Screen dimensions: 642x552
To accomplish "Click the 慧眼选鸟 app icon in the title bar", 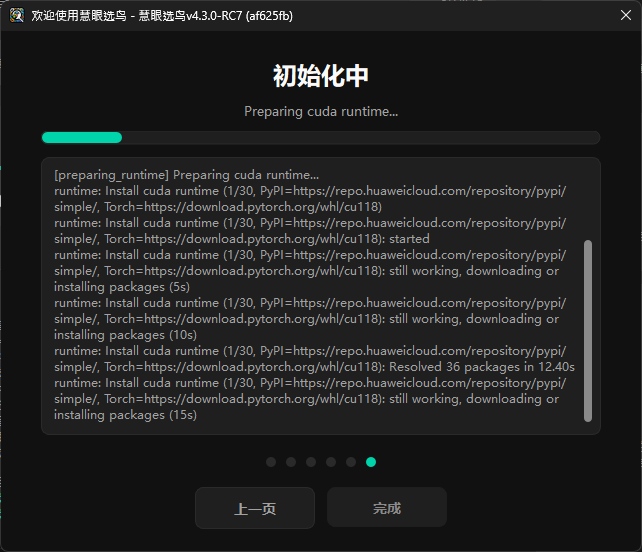I will click(x=17, y=16).
